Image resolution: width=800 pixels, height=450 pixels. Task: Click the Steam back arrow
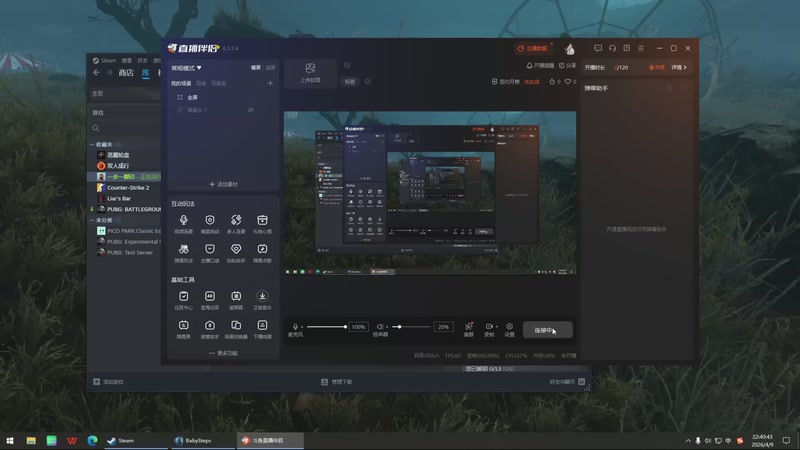coord(96,73)
